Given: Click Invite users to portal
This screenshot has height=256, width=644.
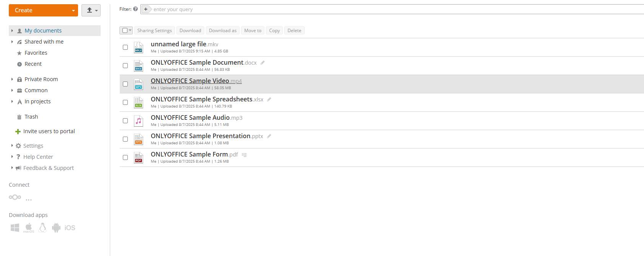Looking at the screenshot, I should click(49, 131).
